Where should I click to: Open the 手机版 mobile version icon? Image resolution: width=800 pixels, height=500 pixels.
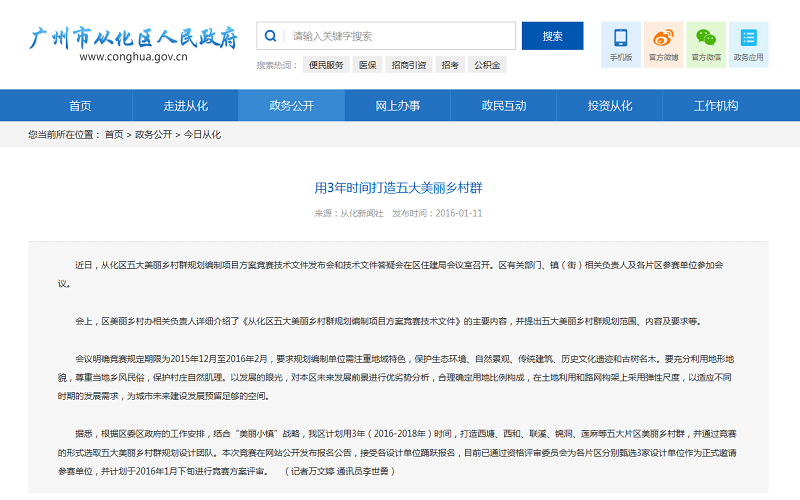[x=621, y=43]
